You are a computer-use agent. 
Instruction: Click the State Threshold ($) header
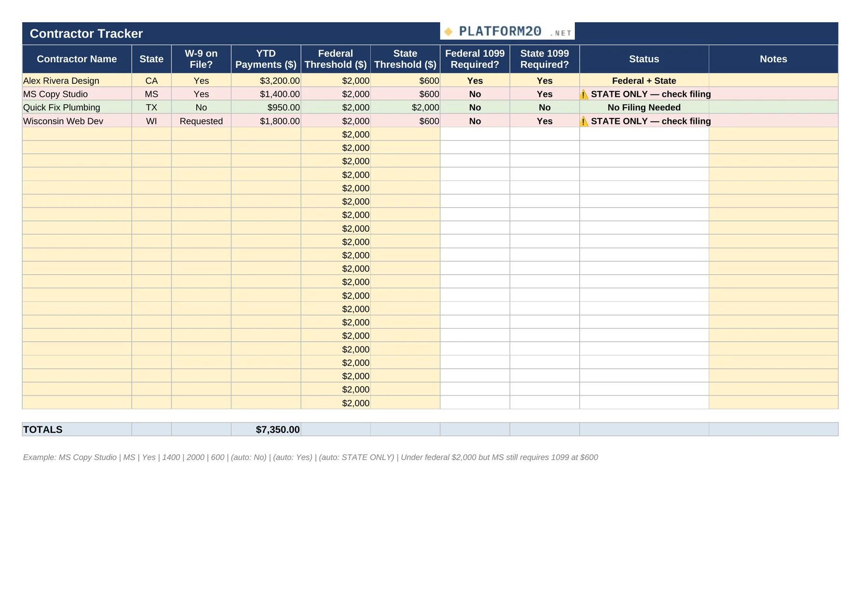pos(405,59)
